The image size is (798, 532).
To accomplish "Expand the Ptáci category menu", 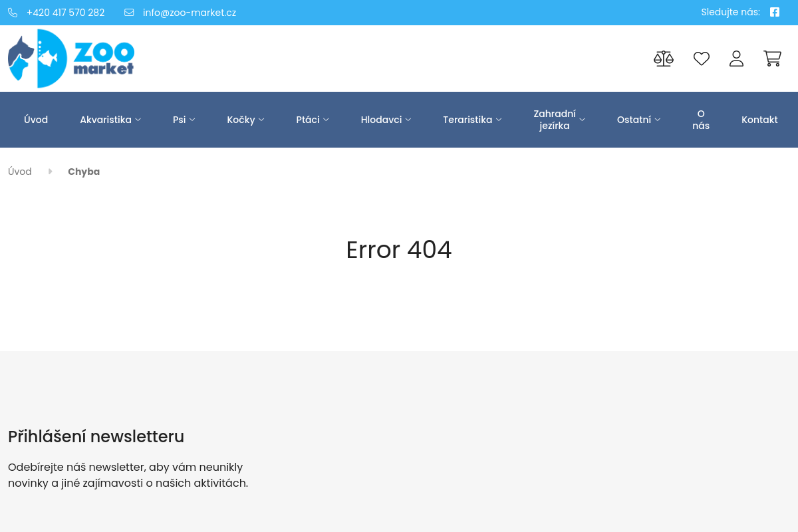I will click(x=313, y=120).
